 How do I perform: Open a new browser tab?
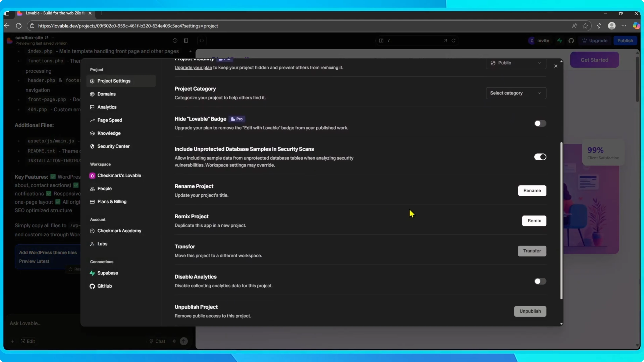[x=101, y=13]
